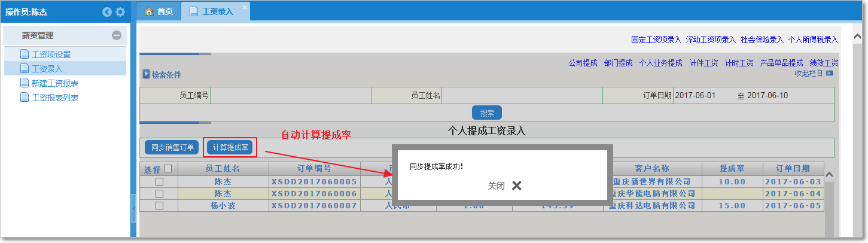Click the sidebar collapse arrow icon
868x243 pixels.
point(107,11)
